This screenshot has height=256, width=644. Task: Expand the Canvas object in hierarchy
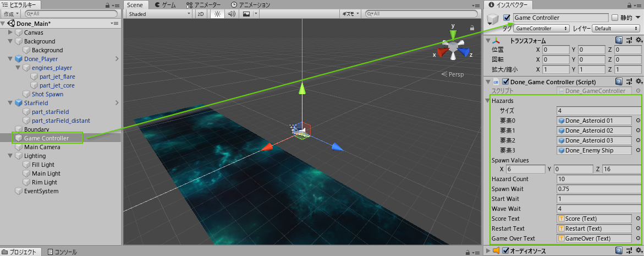(x=10, y=32)
